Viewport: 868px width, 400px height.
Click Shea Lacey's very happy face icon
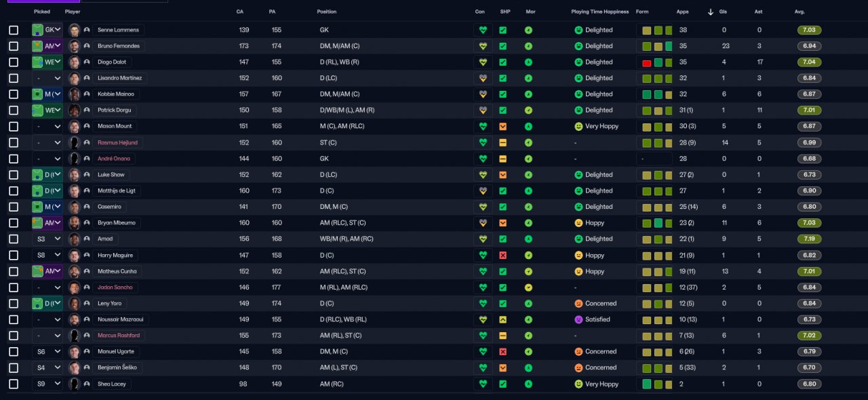[x=578, y=384]
